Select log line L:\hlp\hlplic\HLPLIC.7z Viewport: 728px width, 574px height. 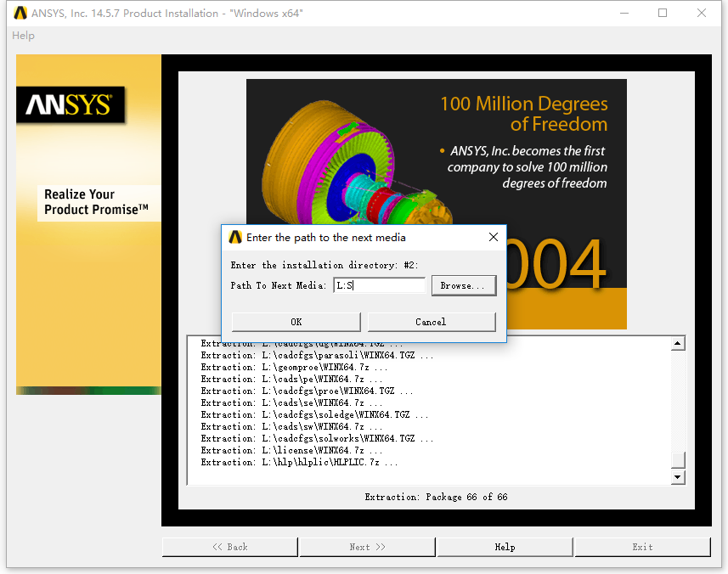click(300, 463)
